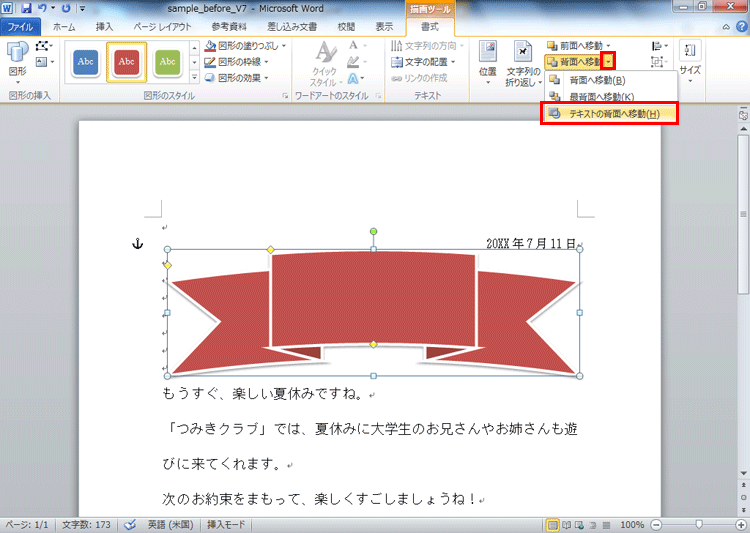The height and width of the screenshot is (533, 750).
Task: Click the green rotation handle of the ribbon shape
Action: (x=374, y=232)
